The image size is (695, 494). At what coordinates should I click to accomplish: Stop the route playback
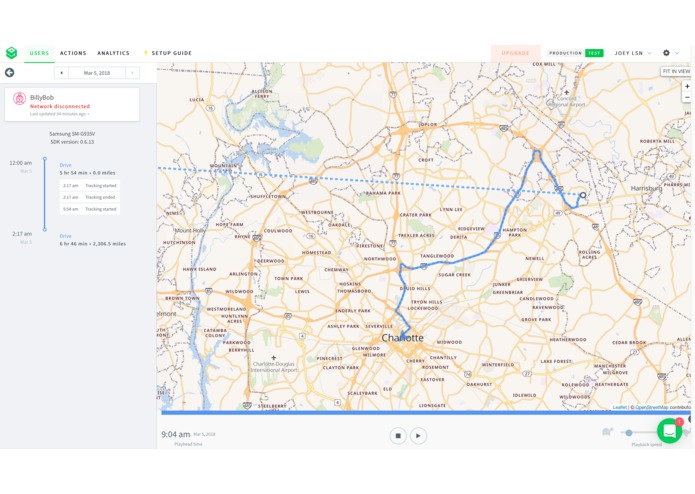398,436
